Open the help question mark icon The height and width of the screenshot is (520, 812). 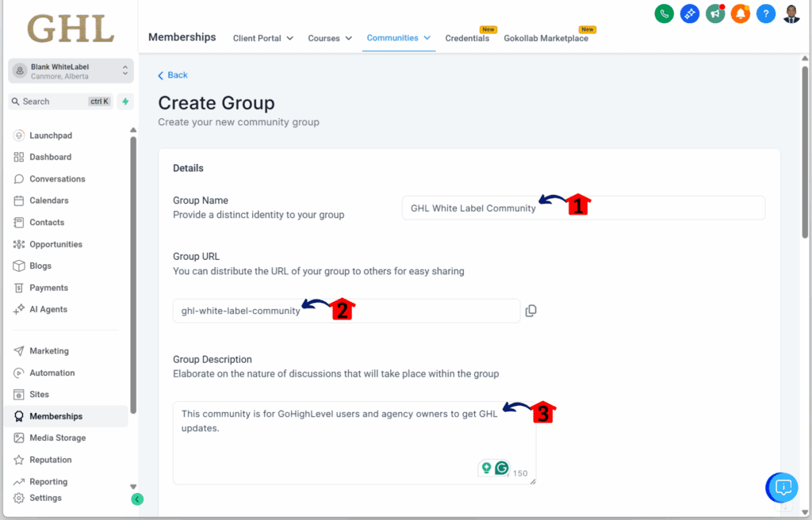pyautogui.click(x=766, y=13)
